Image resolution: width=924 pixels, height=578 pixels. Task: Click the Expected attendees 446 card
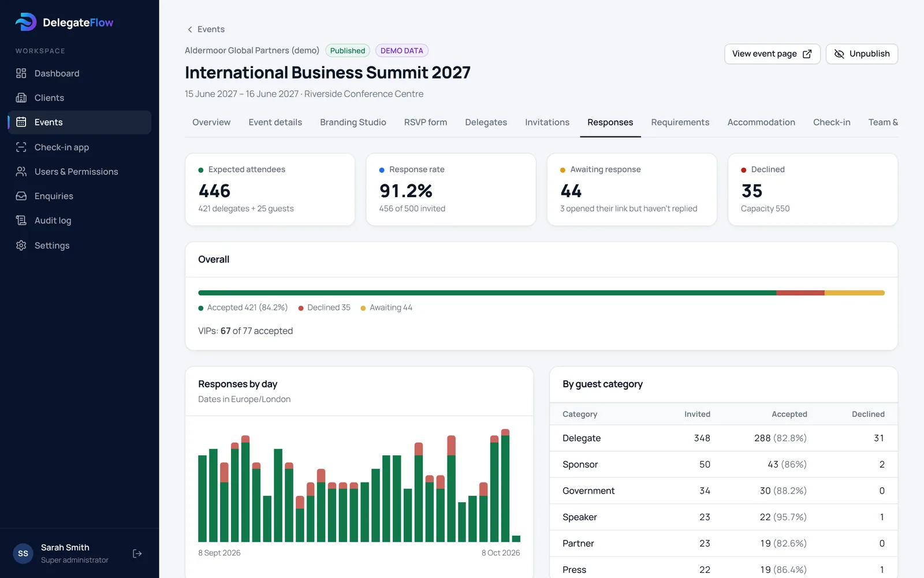(x=270, y=190)
